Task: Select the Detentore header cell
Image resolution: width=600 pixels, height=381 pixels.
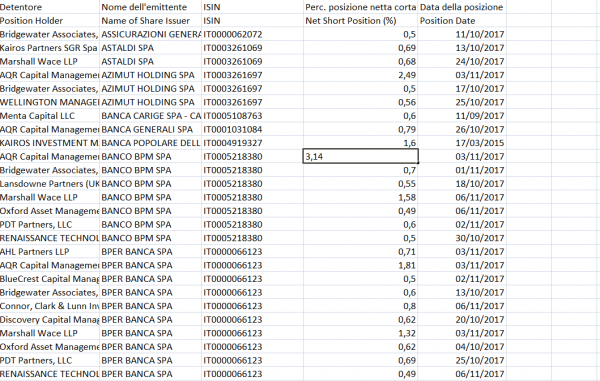Action: click(x=50, y=7)
